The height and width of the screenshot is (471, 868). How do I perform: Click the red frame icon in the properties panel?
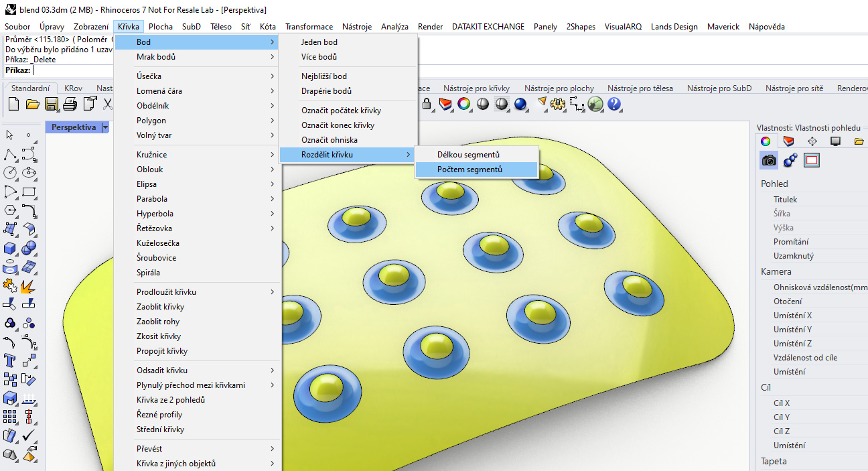(812, 161)
